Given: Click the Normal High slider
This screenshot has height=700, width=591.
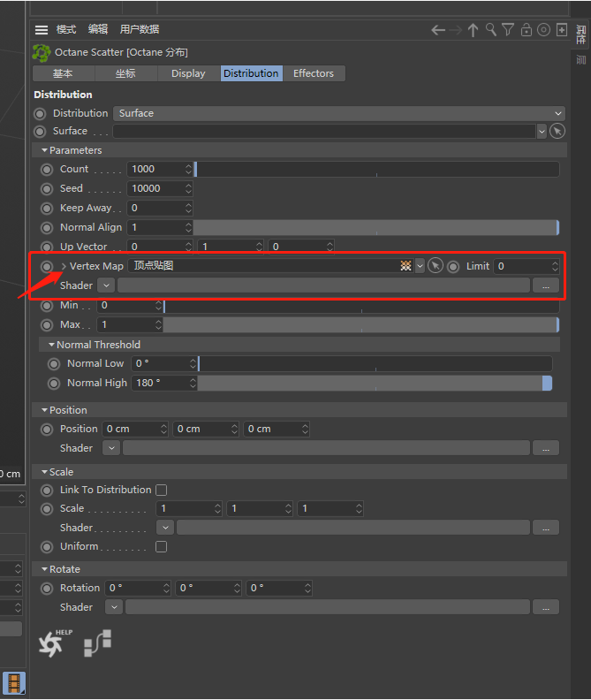Looking at the screenshot, I should click(375, 383).
